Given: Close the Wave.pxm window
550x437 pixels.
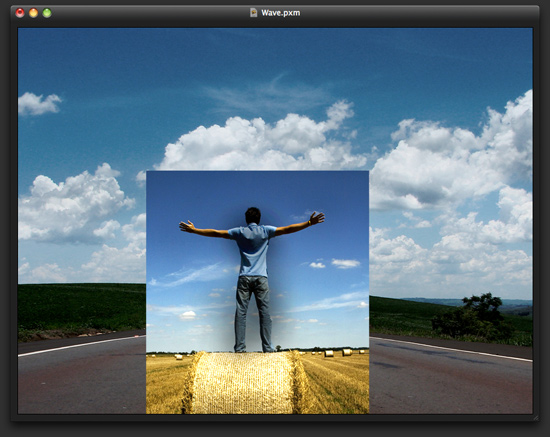Looking at the screenshot, I should pos(20,13).
